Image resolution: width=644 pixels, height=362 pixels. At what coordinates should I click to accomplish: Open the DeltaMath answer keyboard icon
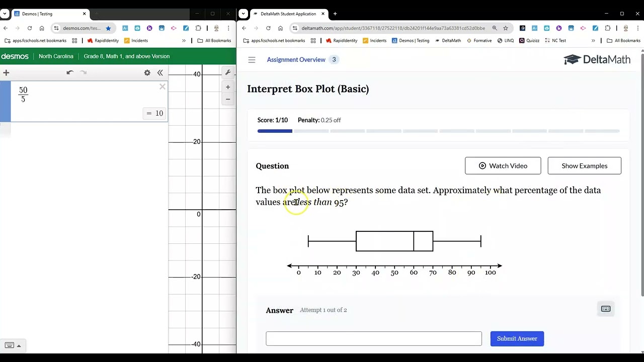click(x=606, y=309)
